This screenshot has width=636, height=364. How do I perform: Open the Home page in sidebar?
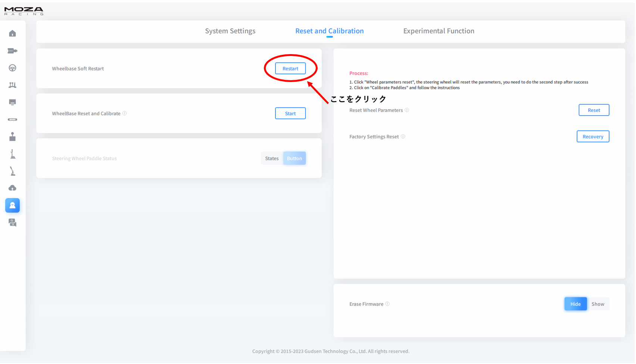pos(12,34)
